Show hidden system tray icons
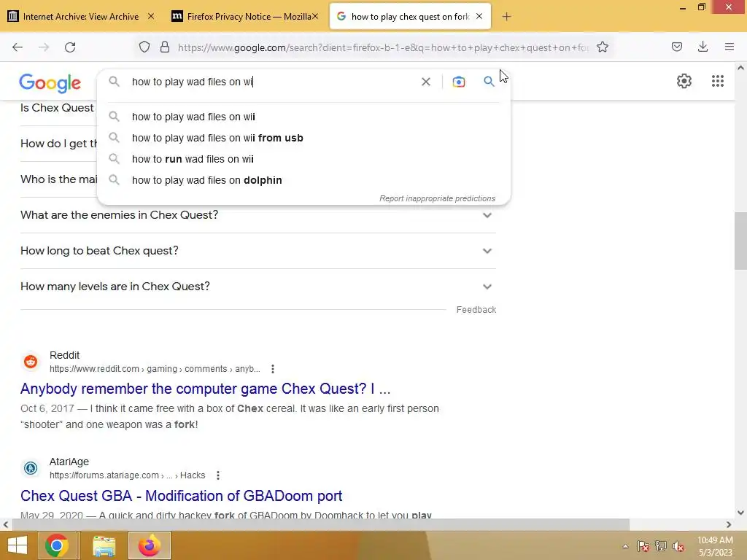The height and width of the screenshot is (560, 747). click(x=625, y=546)
